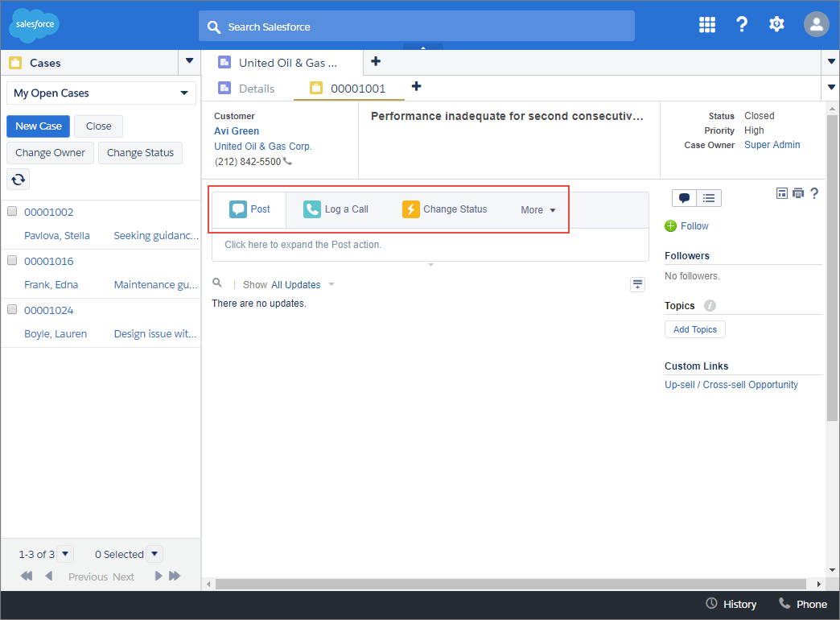Go to the first page of the list
Screen dimensions: 840x620
27,576
